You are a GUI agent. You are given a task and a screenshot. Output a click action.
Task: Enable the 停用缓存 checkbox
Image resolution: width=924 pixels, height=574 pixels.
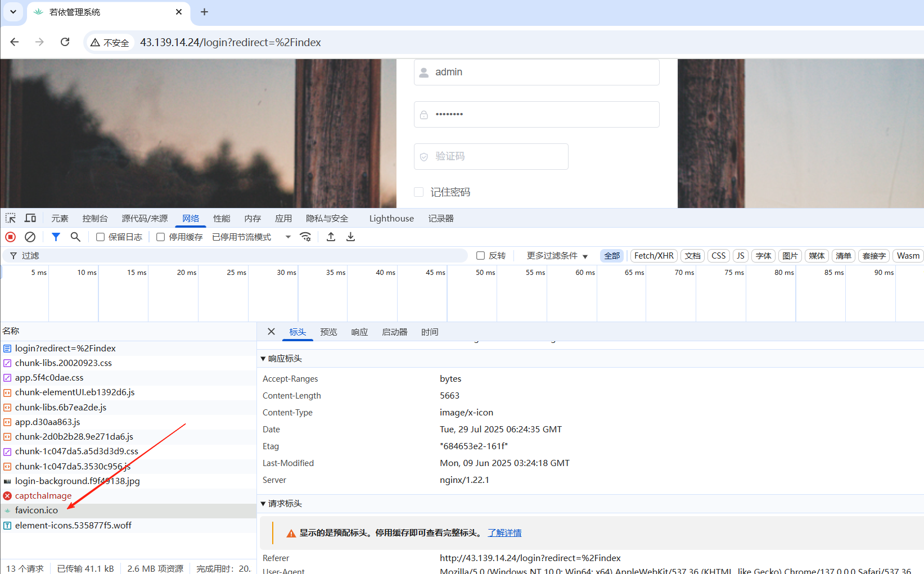click(x=160, y=237)
